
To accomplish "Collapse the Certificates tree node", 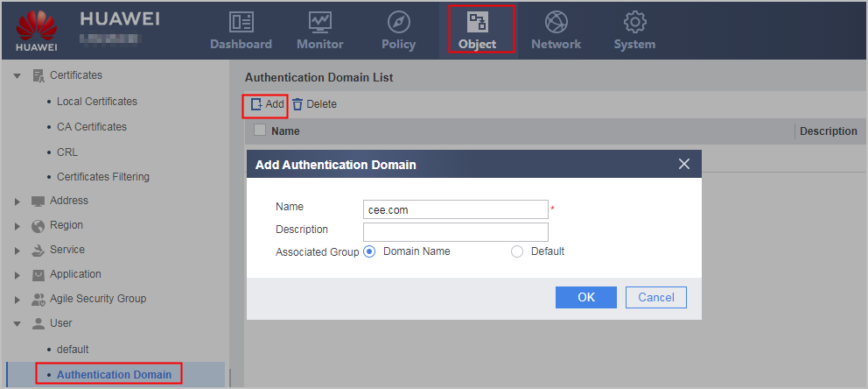I will coord(17,76).
